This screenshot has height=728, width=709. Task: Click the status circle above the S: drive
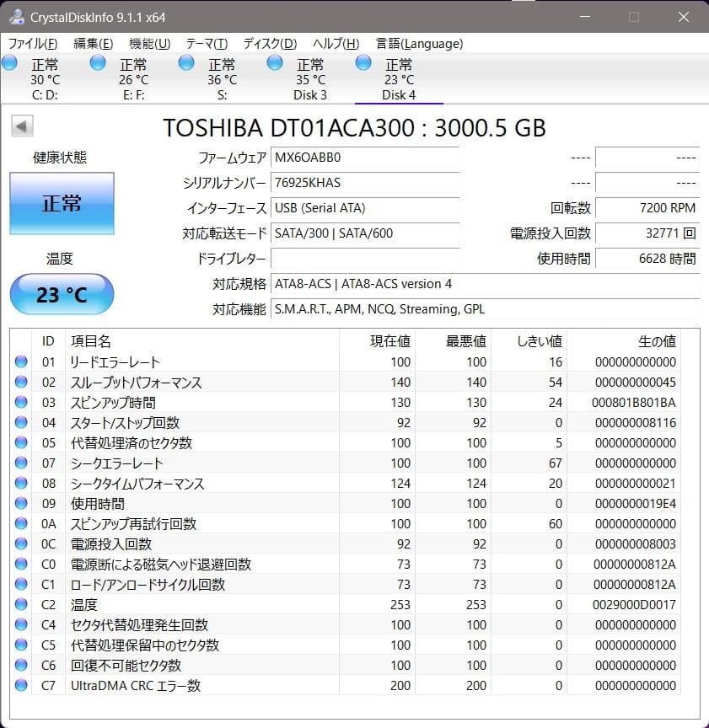(x=185, y=62)
